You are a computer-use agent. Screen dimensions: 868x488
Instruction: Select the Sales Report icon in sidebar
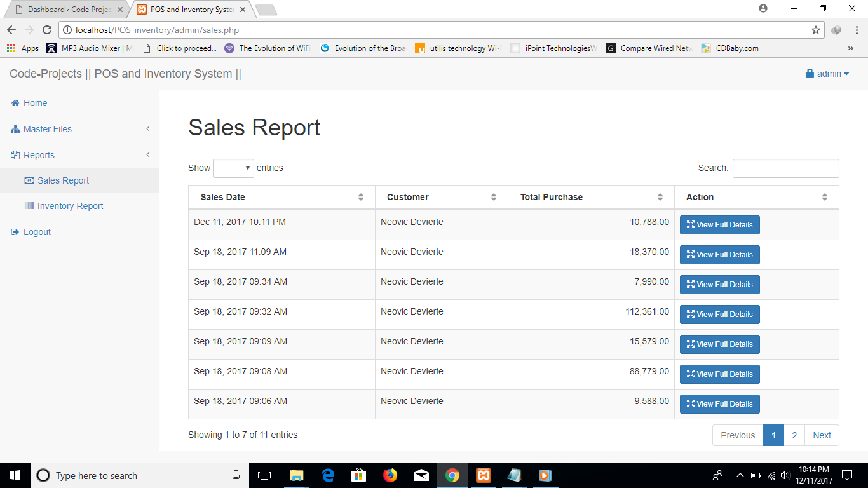click(x=29, y=180)
